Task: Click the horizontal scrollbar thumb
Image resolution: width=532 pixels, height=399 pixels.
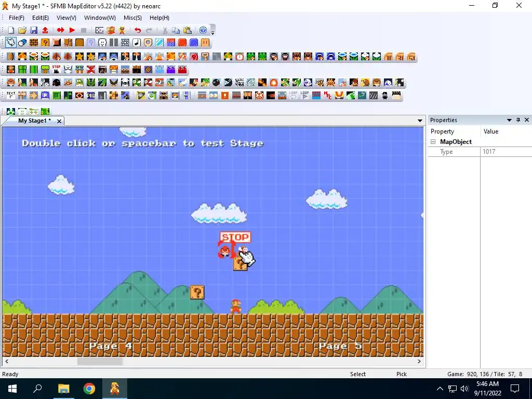Action: 100,362
